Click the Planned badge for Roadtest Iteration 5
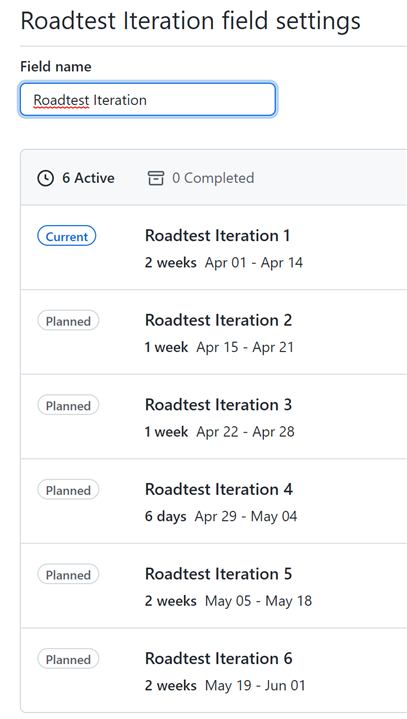The image size is (407, 719). 68,575
